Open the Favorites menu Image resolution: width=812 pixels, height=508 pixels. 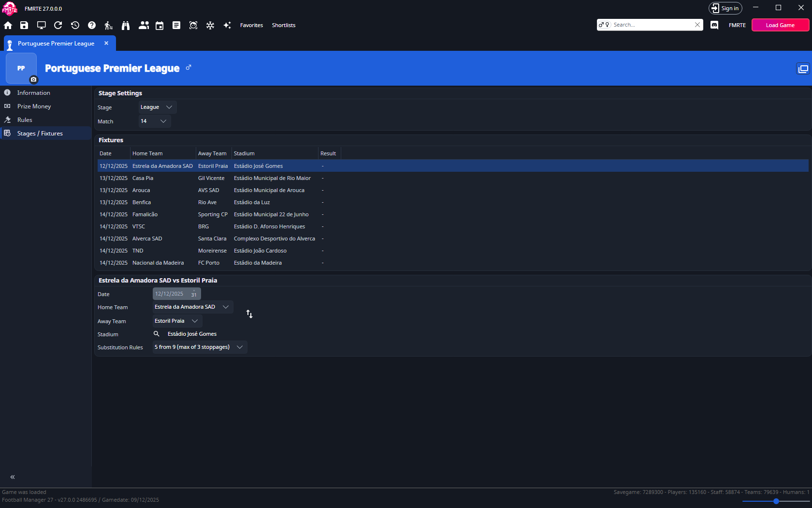(251, 25)
